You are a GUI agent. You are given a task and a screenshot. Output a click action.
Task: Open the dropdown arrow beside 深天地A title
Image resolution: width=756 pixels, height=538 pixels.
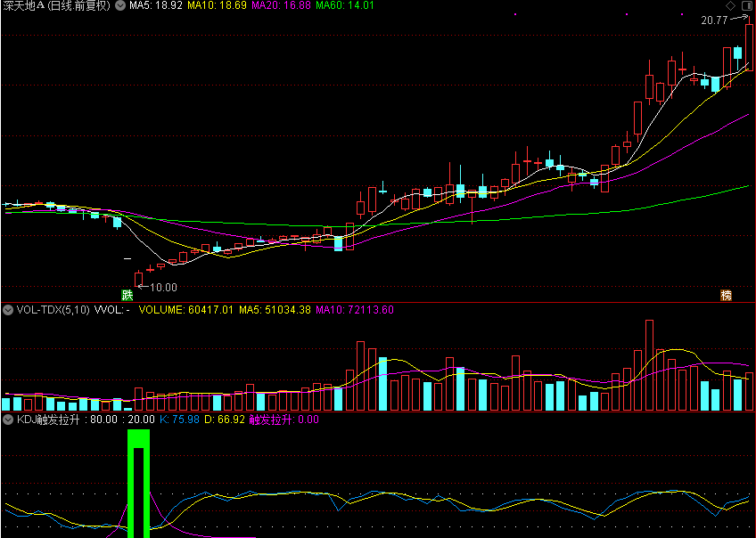120,5
